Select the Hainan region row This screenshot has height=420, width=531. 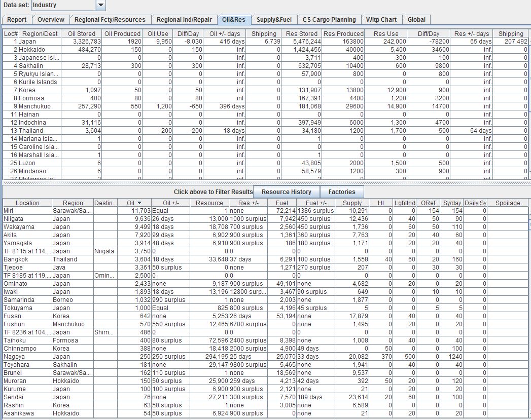click(x=266, y=114)
